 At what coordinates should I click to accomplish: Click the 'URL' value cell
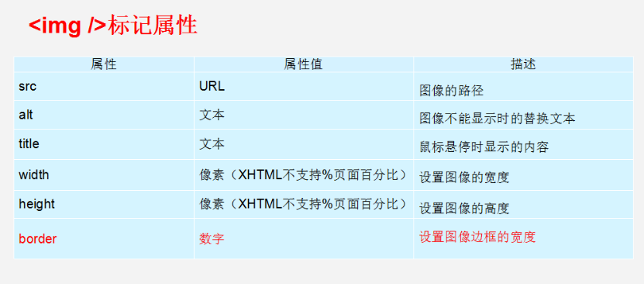click(304, 87)
